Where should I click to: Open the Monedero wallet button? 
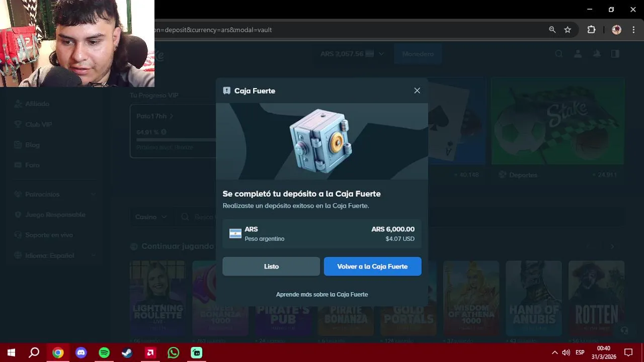point(418,54)
